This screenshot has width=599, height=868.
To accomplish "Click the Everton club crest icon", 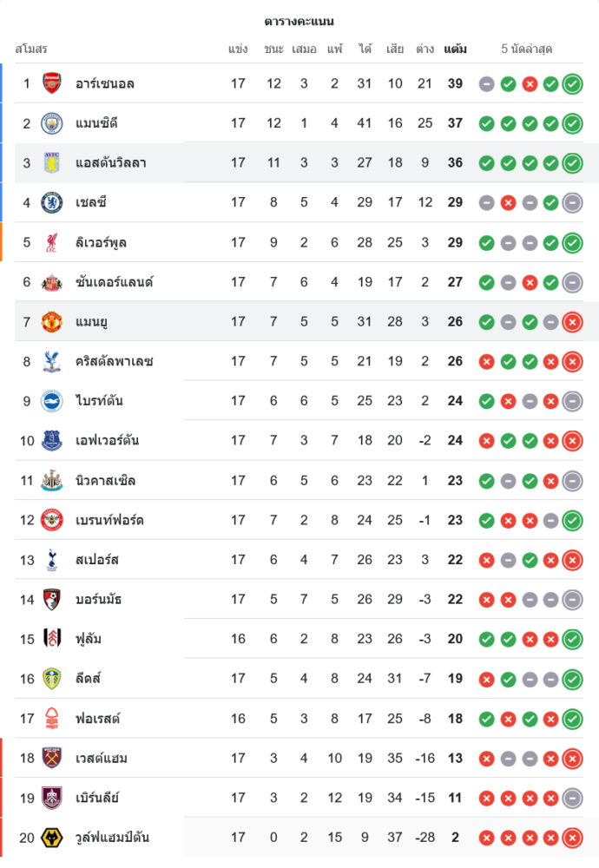I will (52, 441).
